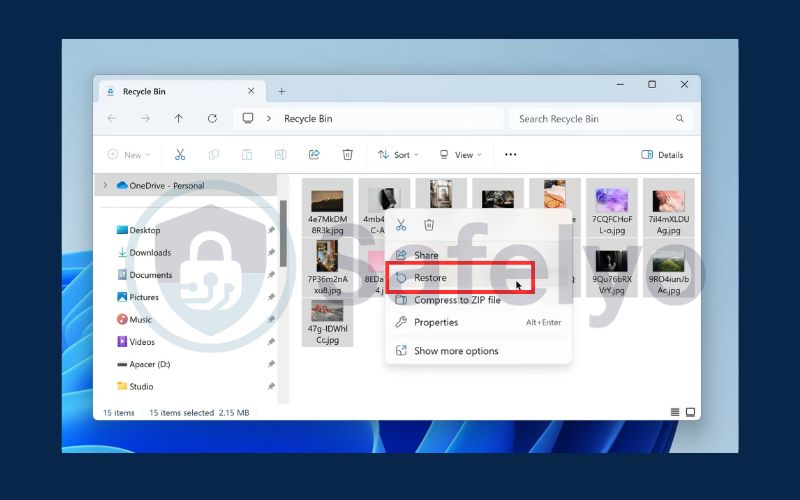Screen dimensions: 800x500
Task: Choose Compress to ZIP file
Action: (479, 300)
